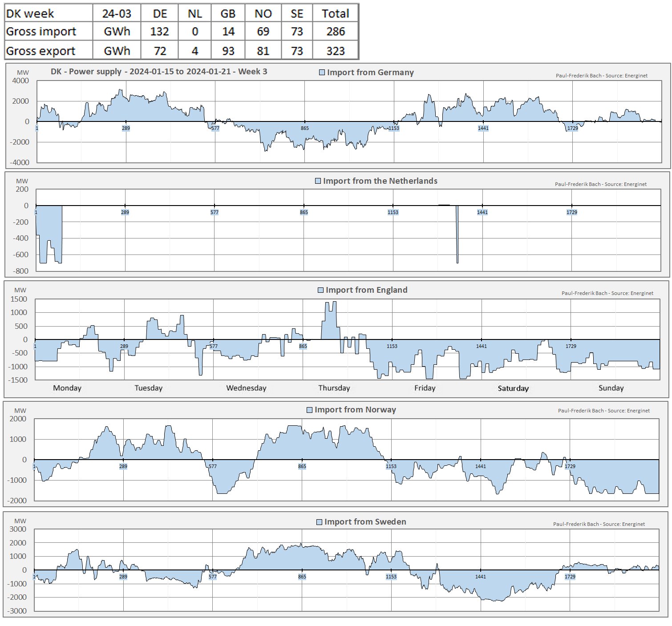Viewport: 672px width, 626px height.
Task: Click the Import from the Netherlands legend swatch
Action: click(x=318, y=181)
